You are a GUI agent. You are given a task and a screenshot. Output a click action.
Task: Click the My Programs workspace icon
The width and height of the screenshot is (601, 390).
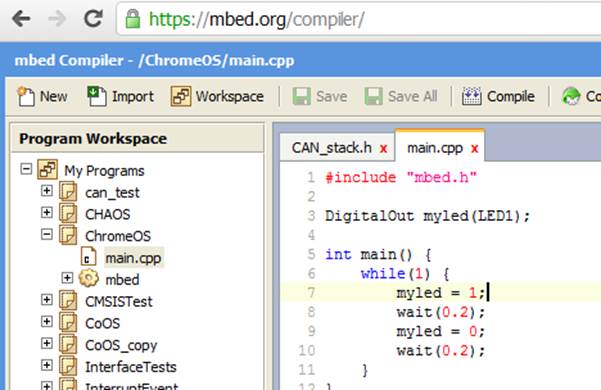tap(48, 169)
